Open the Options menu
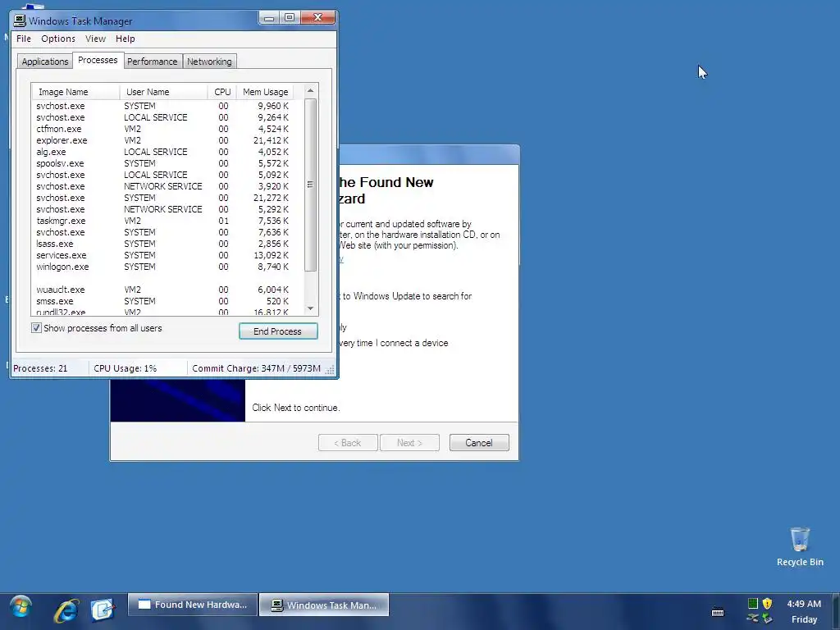Screen dimensions: 840x630 58,39
